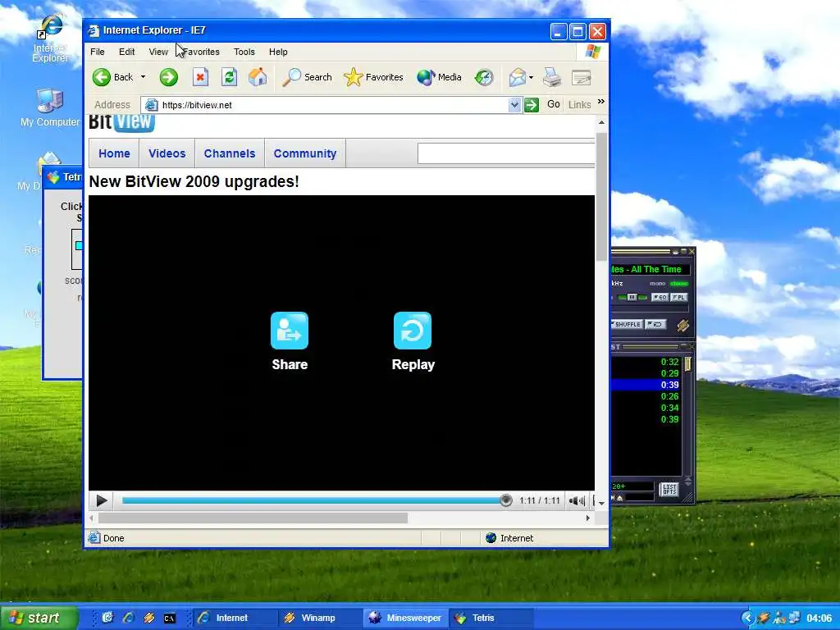Stop page loading with the red X icon
Screen dimensions: 840x630
tap(200, 77)
